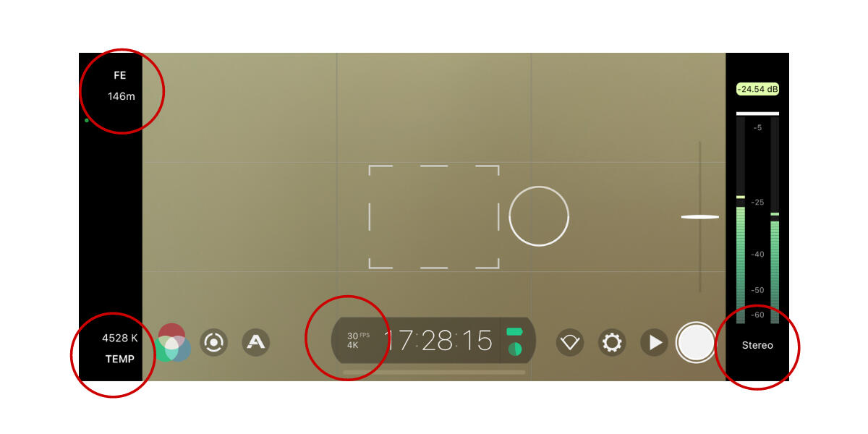Tap the FE 146m storage readout
The width and height of the screenshot is (868, 434).
click(x=121, y=85)
